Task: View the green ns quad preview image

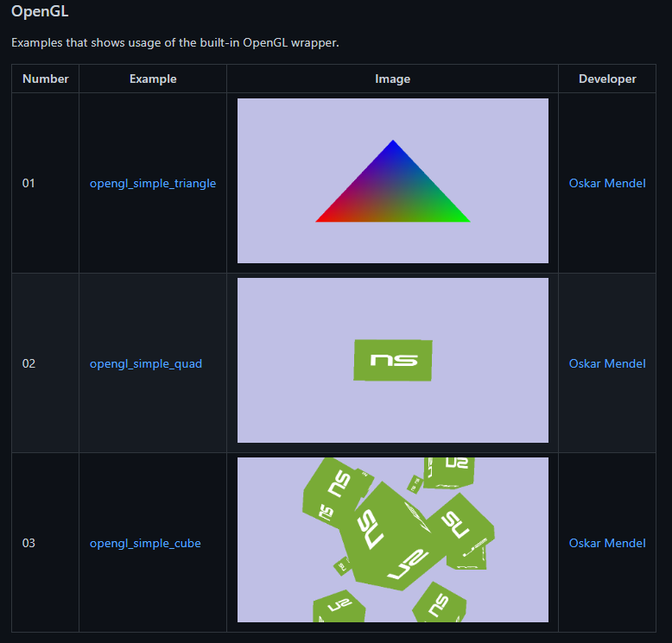Action: coord(392,360)
